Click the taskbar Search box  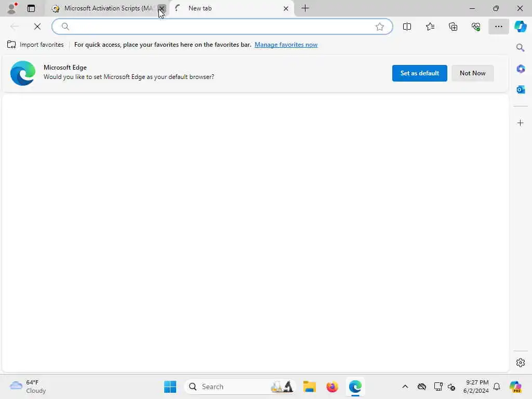coord(240,387)
